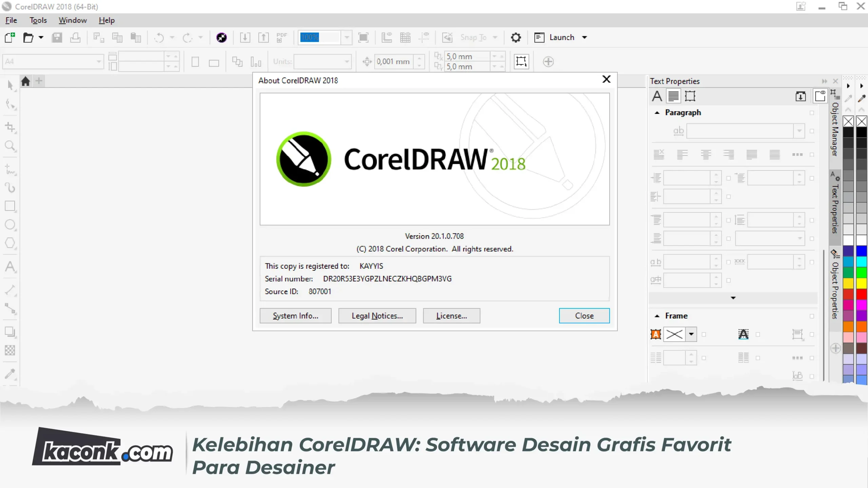Toggle full justify alignment in Paragraph section
Image resolution: width=868 pixels, height=488 pixels.
(752, 155)
